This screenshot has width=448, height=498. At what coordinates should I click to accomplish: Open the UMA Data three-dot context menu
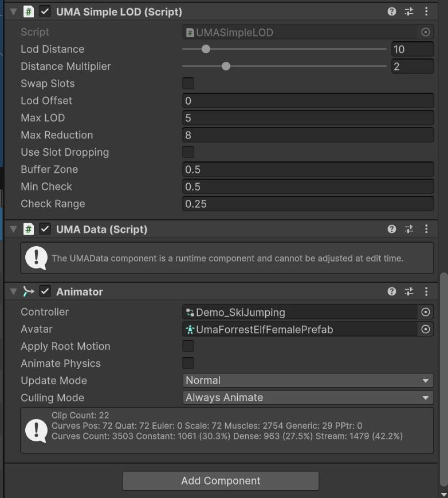(426, 228)
